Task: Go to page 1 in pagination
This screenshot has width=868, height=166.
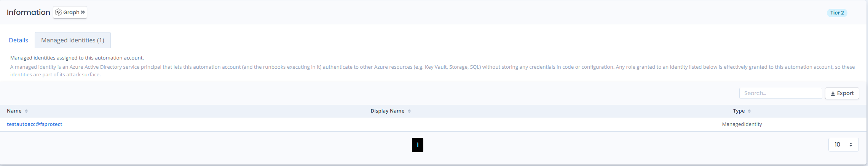Action: tap(418, 145)
